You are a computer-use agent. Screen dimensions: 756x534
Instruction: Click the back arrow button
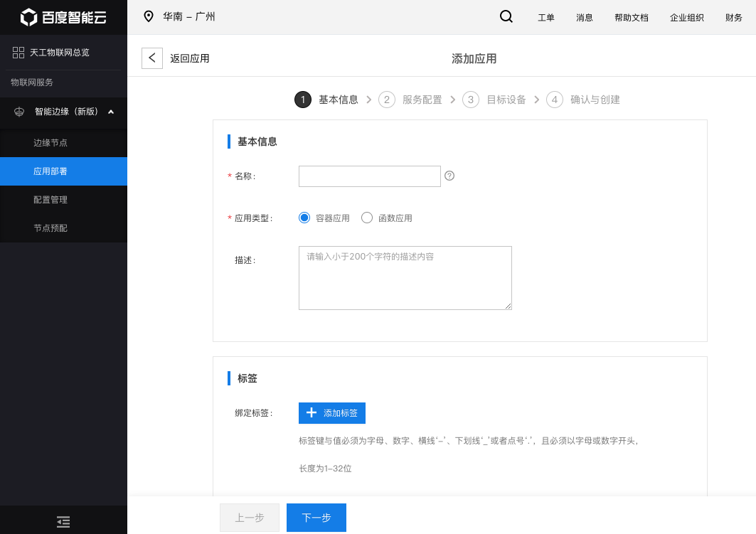coord(152,58)
